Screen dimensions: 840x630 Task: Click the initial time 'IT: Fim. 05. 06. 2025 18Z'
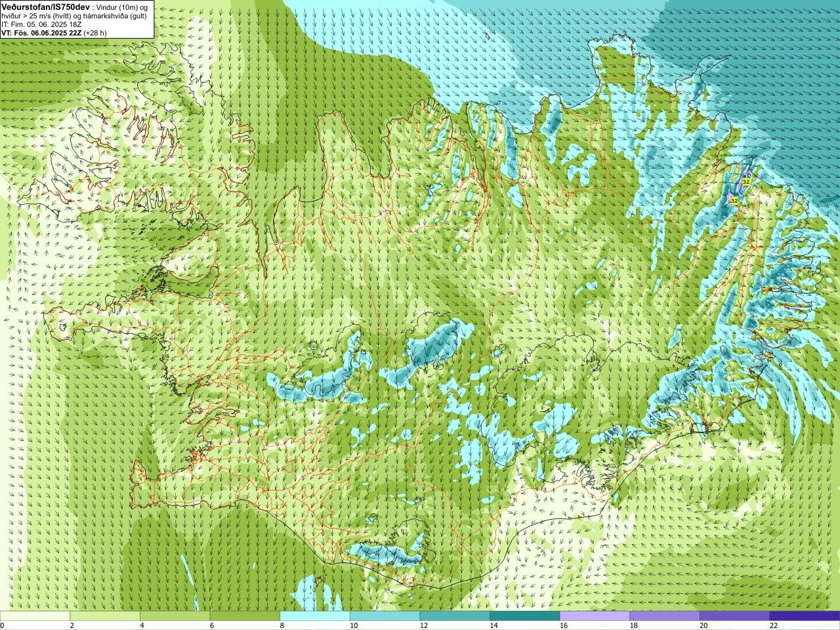tap(41, 24)
